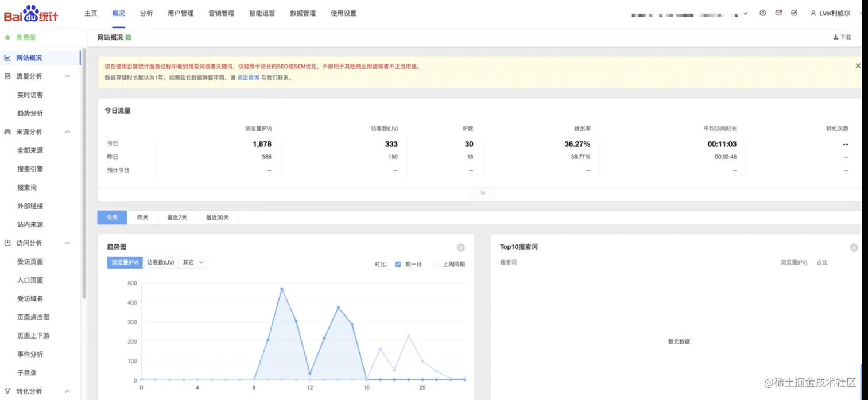
Task: Switch to the 昨天 time tab
Action: point(142,218)
